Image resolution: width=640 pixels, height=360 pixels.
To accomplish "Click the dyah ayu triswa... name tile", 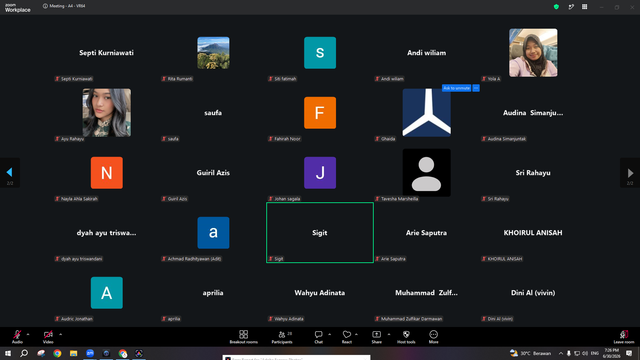I will click(x=107, y=233).
